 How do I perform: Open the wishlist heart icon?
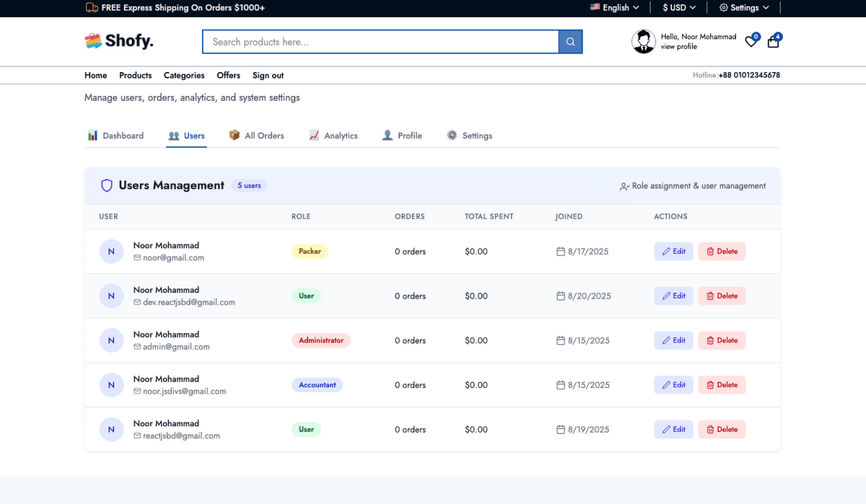(751, 42)
